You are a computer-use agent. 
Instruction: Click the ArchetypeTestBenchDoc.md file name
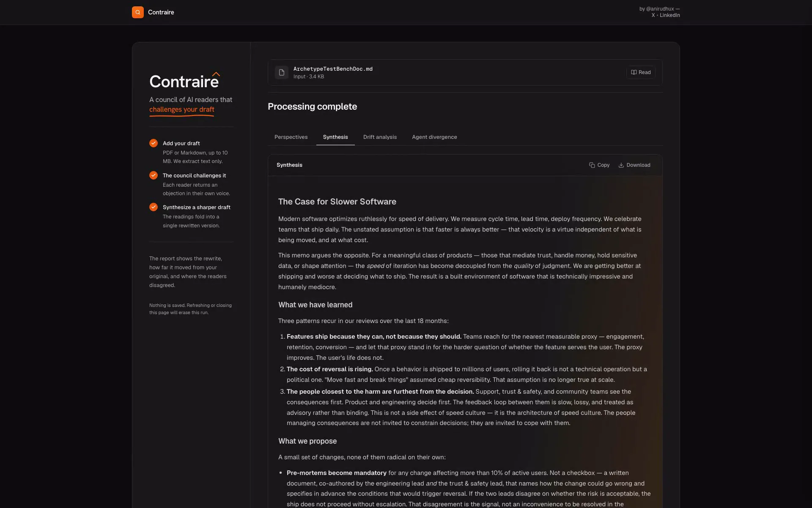pos(333,69)
